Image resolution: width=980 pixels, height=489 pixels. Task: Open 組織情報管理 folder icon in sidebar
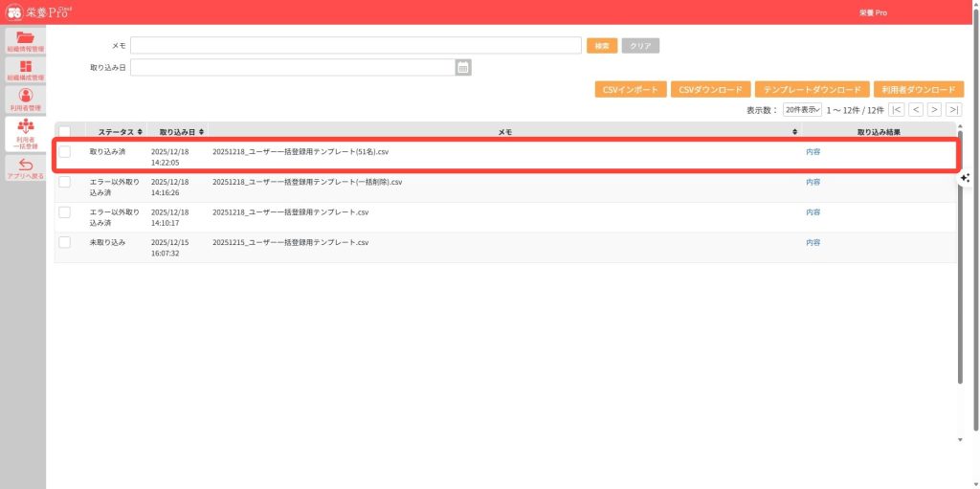25,38
